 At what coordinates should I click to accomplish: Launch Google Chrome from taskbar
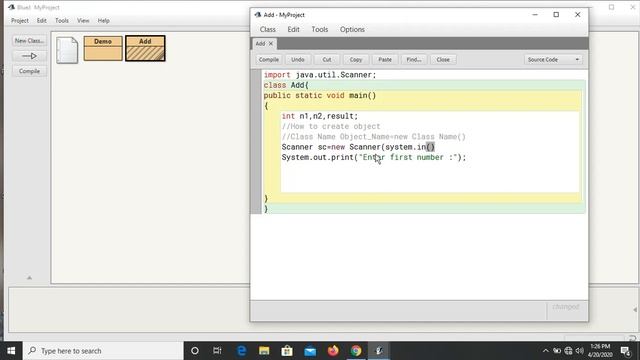[x=356, y=351]
